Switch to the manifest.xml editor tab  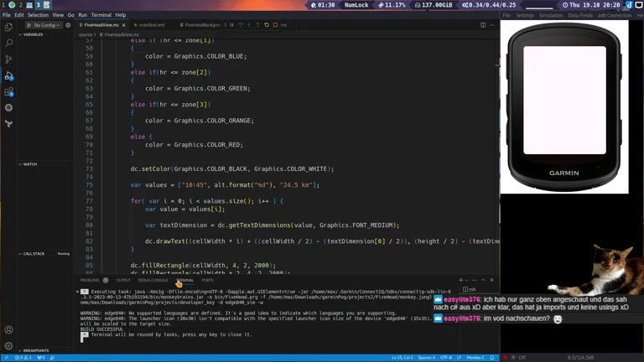point(151,25)
